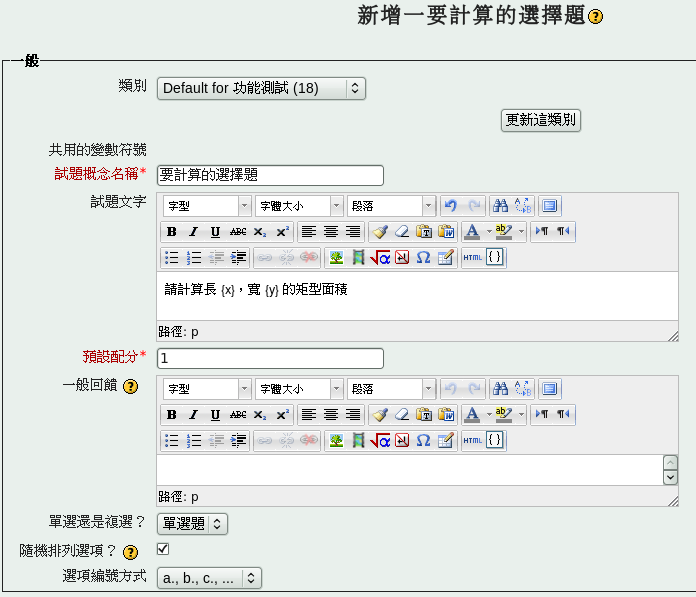Insert bulleted list in question text editor

tap(172, 258)
